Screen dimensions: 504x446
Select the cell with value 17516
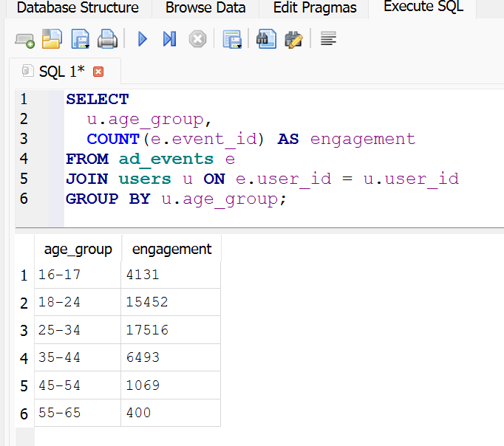click(x=171, y=330)
